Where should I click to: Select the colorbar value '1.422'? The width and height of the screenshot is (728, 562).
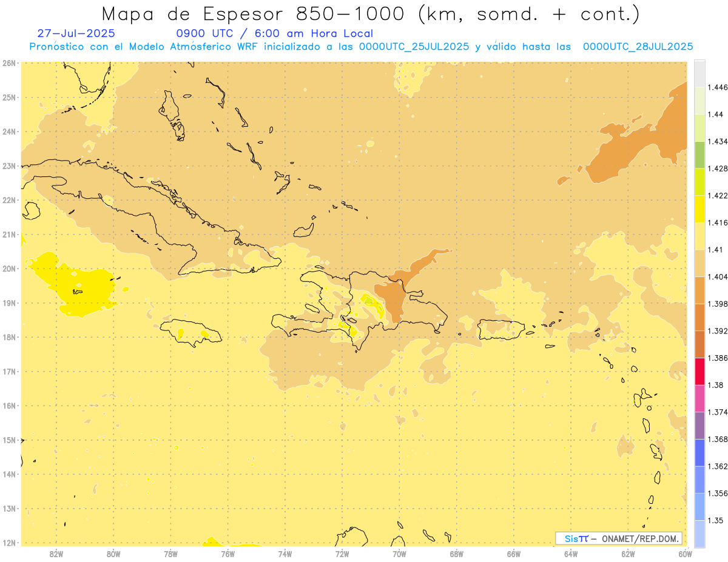click(x=718, y=195)
